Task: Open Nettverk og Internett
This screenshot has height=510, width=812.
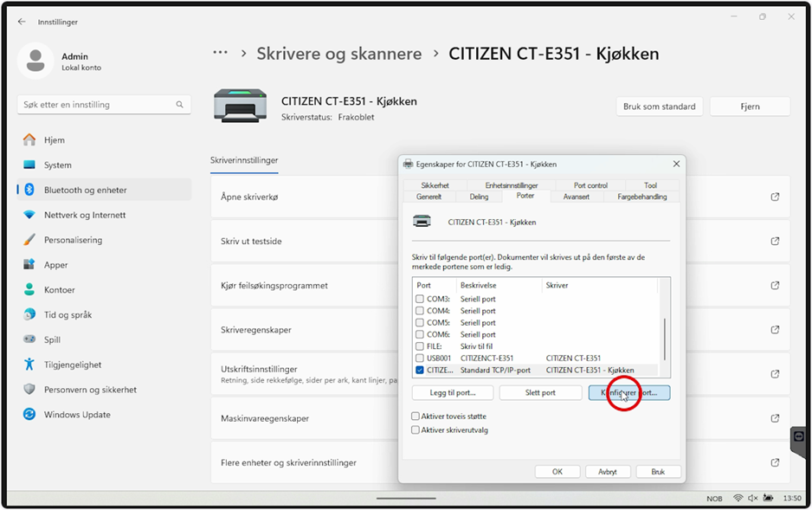Action: click(104, 215)
